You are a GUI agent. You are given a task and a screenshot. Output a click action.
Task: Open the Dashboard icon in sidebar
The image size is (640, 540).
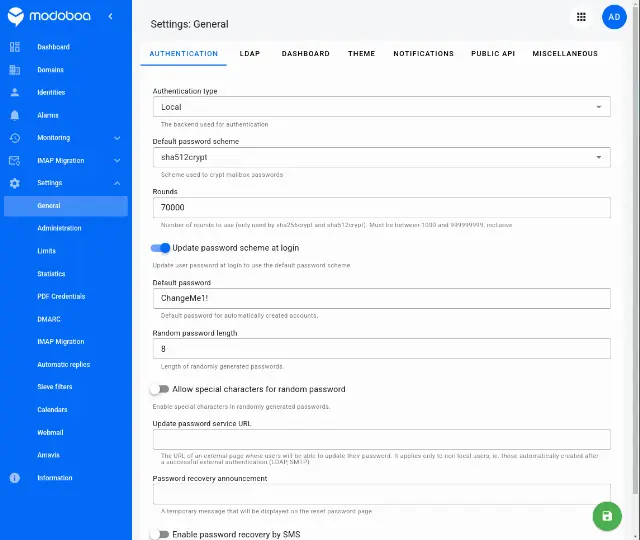point(15,47)
